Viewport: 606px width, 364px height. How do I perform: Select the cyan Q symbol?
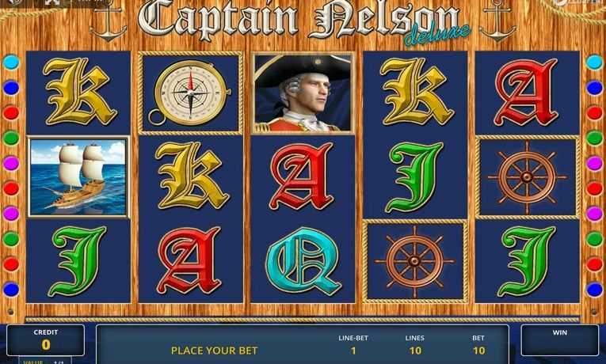click(x=303, y=261)
